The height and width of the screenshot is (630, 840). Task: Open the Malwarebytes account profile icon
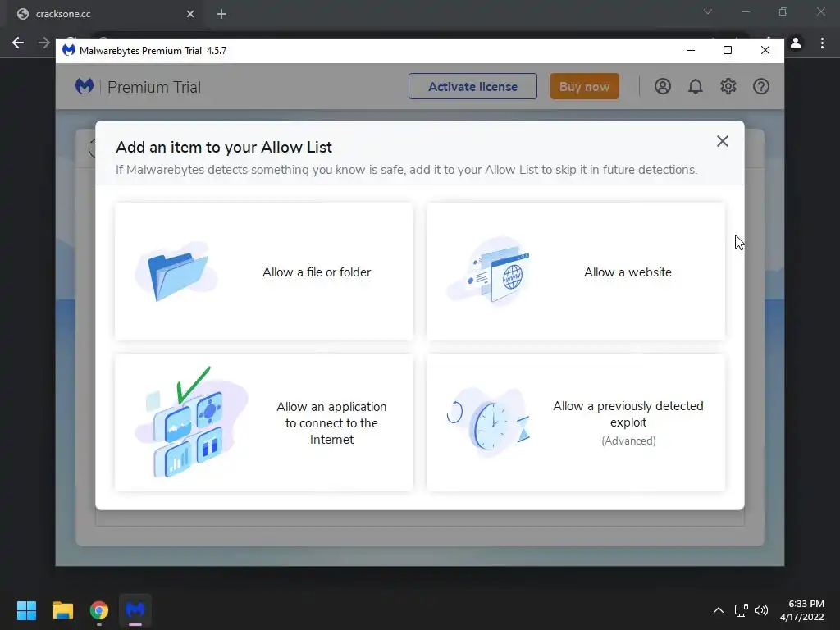(x=663, y=86)
